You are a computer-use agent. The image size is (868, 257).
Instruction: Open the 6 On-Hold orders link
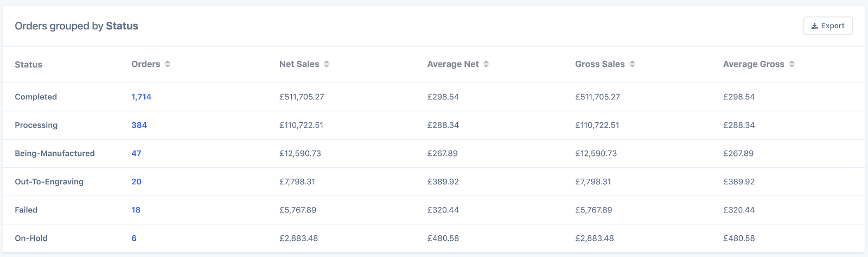[134, 238]
